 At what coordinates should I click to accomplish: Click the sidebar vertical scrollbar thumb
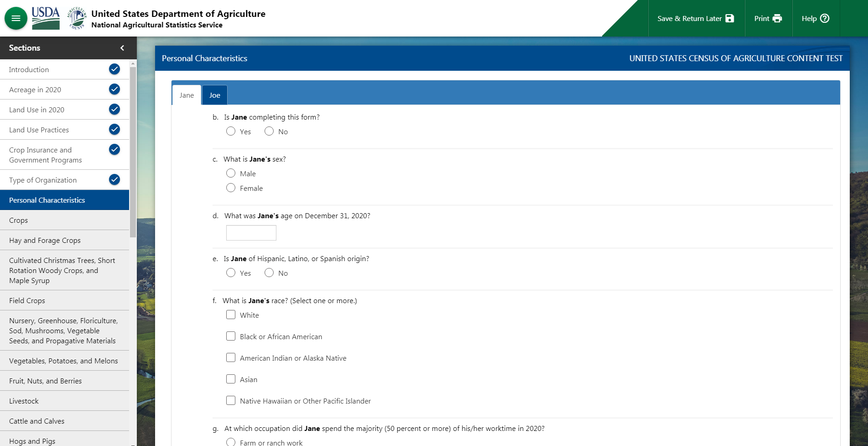point(133,152)
